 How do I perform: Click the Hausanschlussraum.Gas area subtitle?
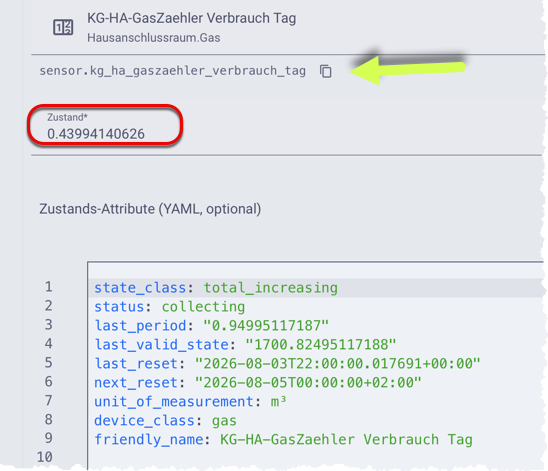click(154, 38)
